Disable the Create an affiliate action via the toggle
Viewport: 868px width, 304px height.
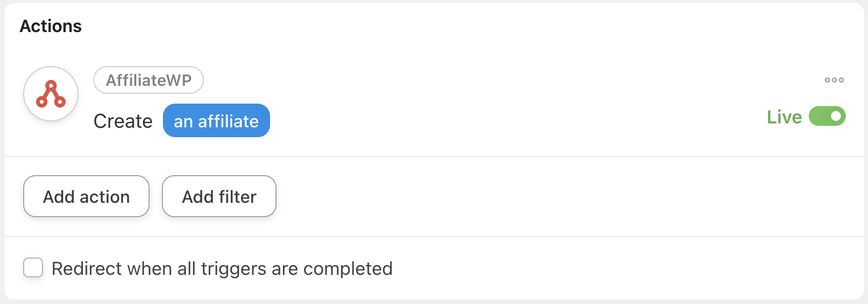(827, 116)
